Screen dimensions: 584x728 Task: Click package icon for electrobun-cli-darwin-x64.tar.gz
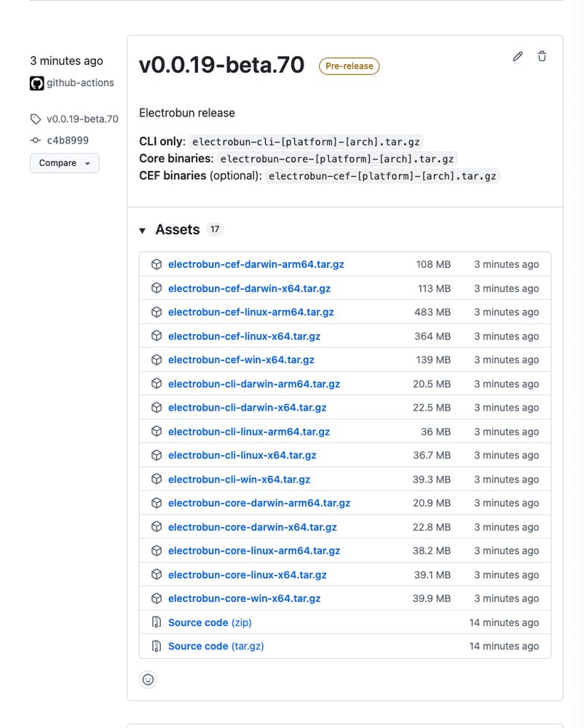click(x=157, y=408)
